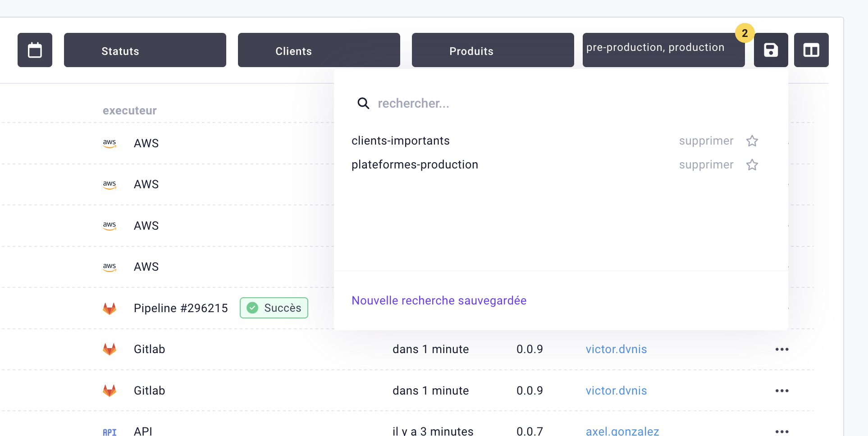
Task: Select the clients-importants saved search
Action: pyautogui.click(x=401, y=141)
